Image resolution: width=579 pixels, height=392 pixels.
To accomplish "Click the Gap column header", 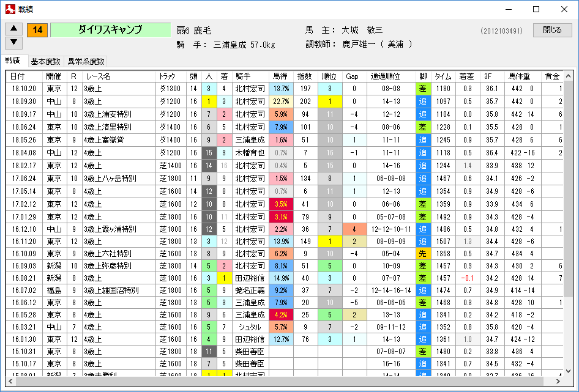I will [x=354, y=76].
